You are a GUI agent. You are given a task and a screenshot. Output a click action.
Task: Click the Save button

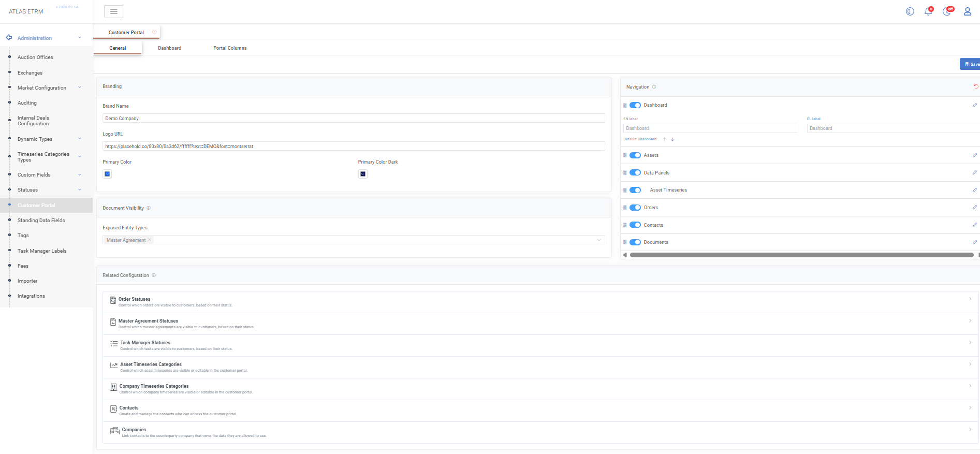(970, 64)
